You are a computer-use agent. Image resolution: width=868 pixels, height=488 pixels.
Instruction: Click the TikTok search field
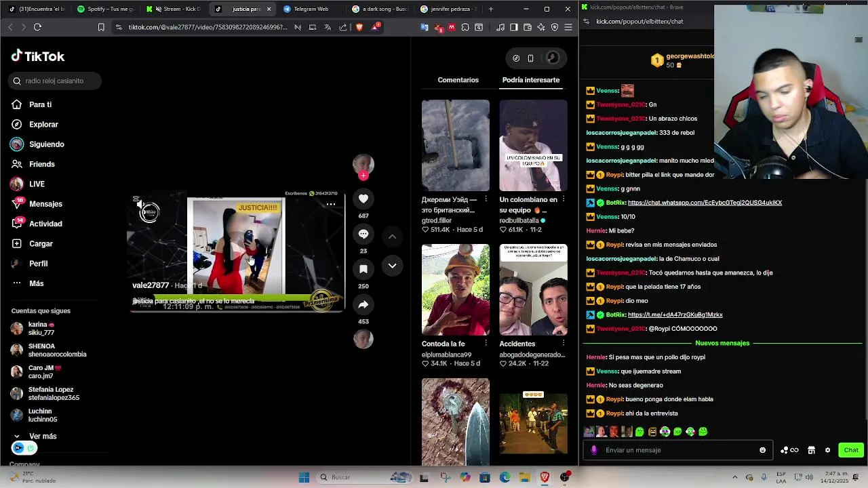(x=55, y=81)
